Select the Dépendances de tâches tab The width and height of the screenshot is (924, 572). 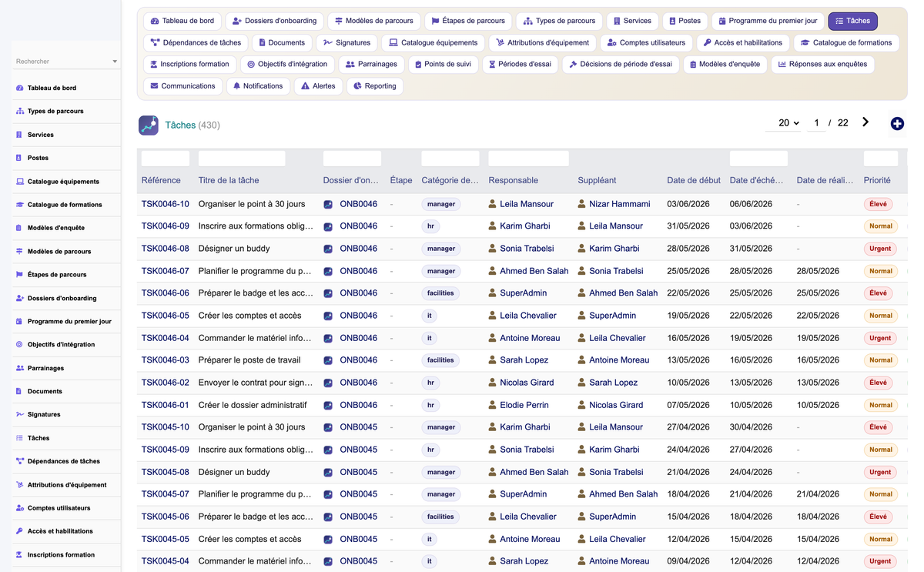pyautogui.click(x=196, y=42)
